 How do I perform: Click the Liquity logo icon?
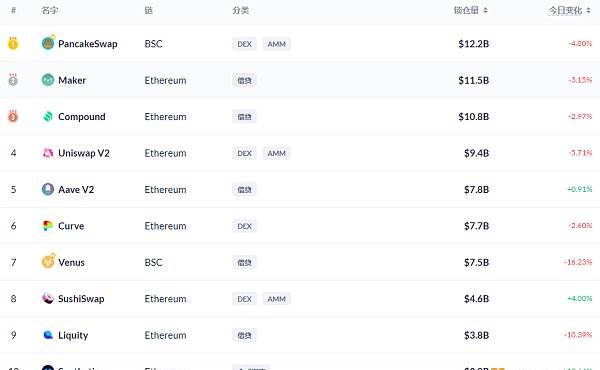[48, 335]
